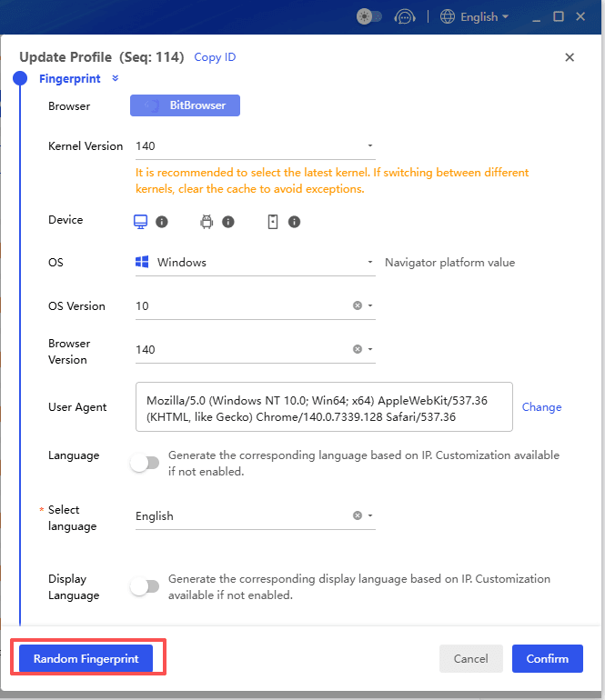Screen dimensions: 605x700
Task: Open the Kernel Version dropdown
Action: point(255,146)
